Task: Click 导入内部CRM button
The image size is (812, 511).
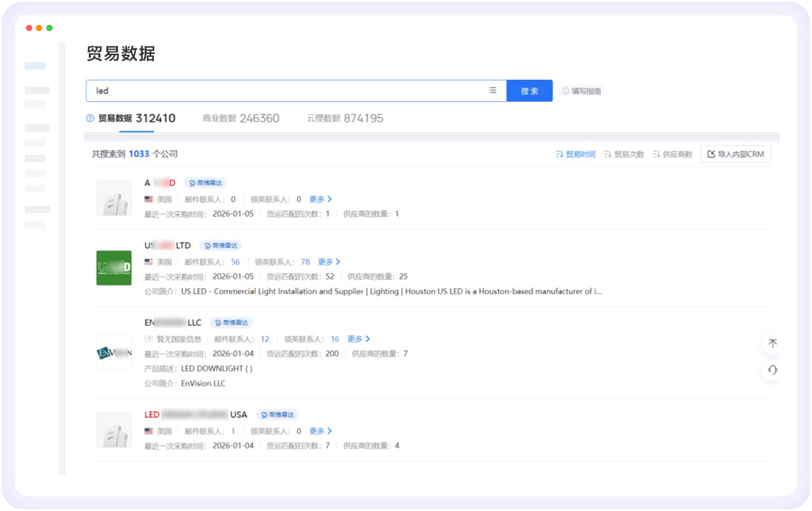Action: point(735,154)
